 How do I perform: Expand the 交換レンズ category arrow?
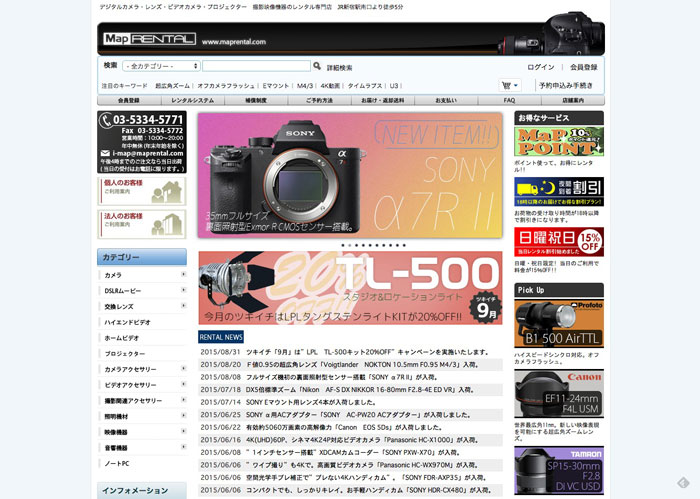tap(183, 306)
